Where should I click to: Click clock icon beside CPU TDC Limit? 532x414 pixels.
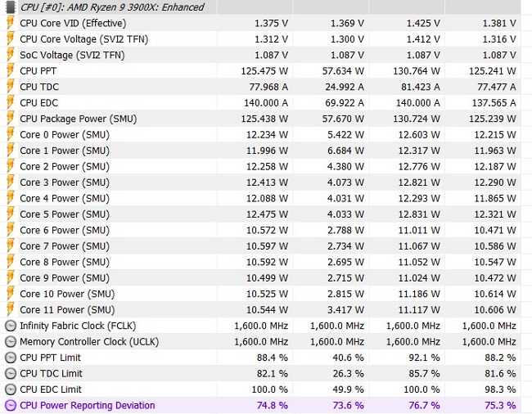11,374
